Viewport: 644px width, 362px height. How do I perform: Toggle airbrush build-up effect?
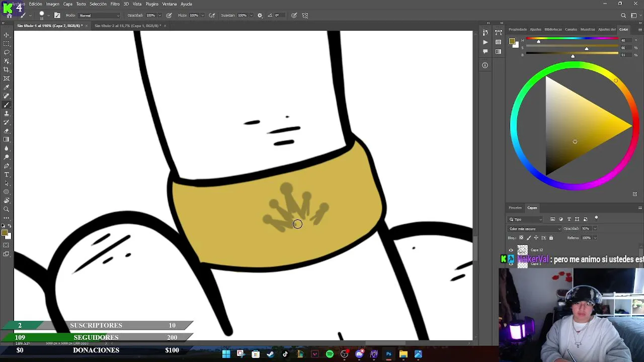pyautogui.click(x=212, y=15)
